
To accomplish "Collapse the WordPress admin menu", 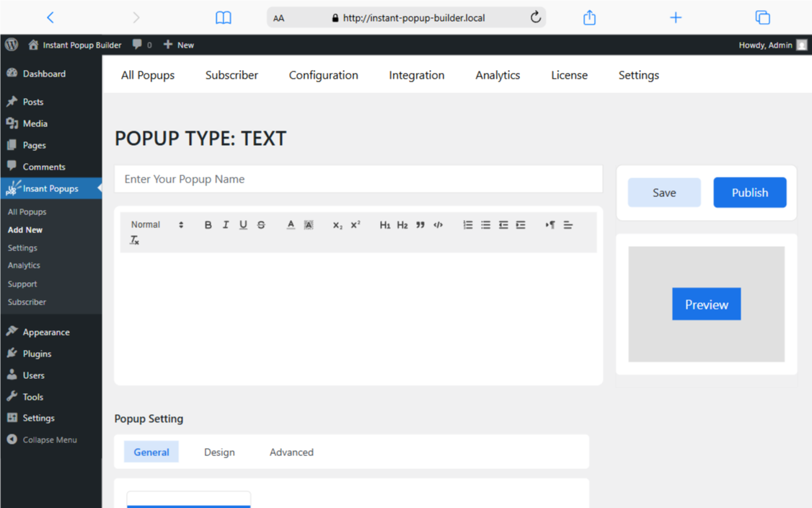I will (x=42, y=439).
